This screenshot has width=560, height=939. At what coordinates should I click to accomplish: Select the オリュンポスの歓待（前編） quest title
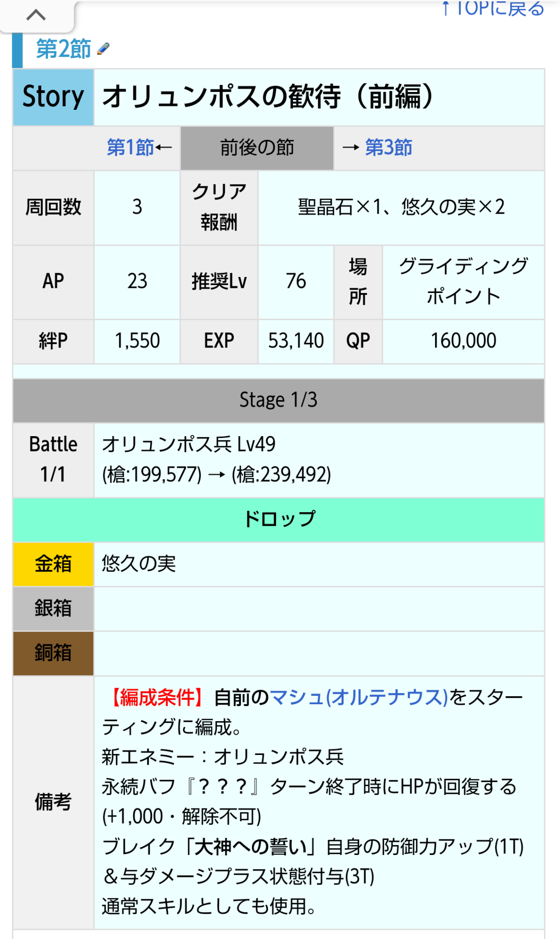[268, 97]
